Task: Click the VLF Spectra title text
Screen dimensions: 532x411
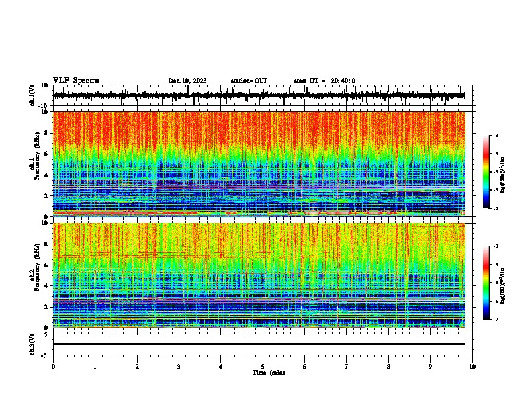Action: (x=76, y=81)
